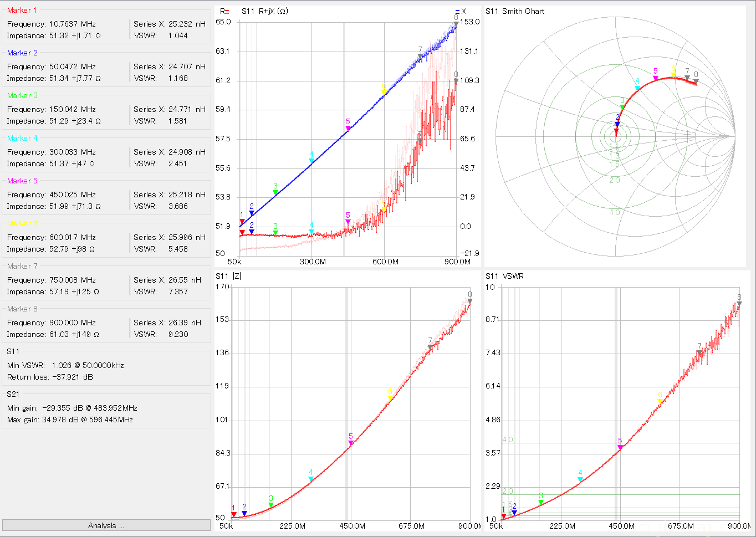Click the S11 |Z| chart title
756x537 pixels.
pos(228,276)
